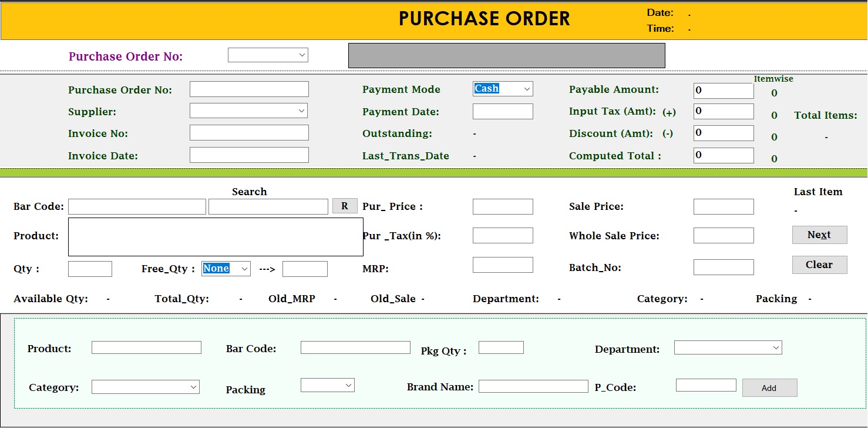868x428 pixels.
Task: Click the R button beside Search
Action: click(345, 206)
